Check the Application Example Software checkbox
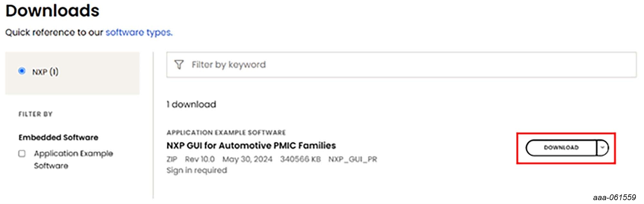This screenshot has height=204, width=644. click(22, 154)
